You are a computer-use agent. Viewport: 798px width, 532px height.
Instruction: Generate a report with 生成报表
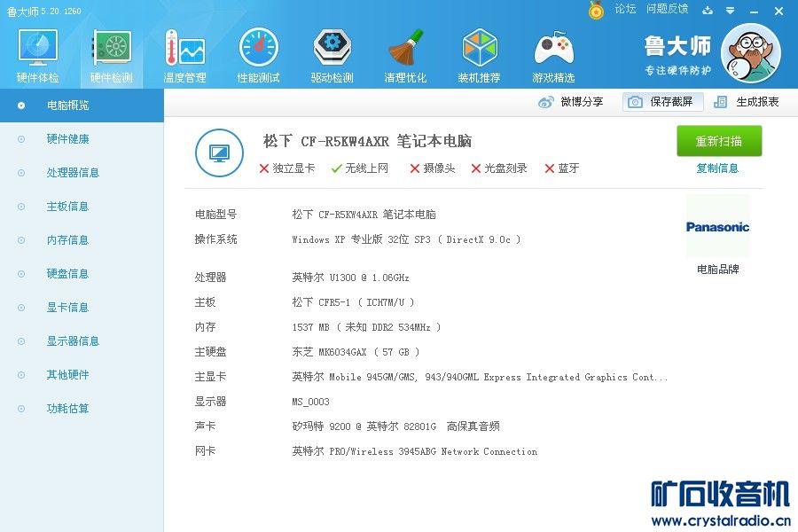(746, 102)
